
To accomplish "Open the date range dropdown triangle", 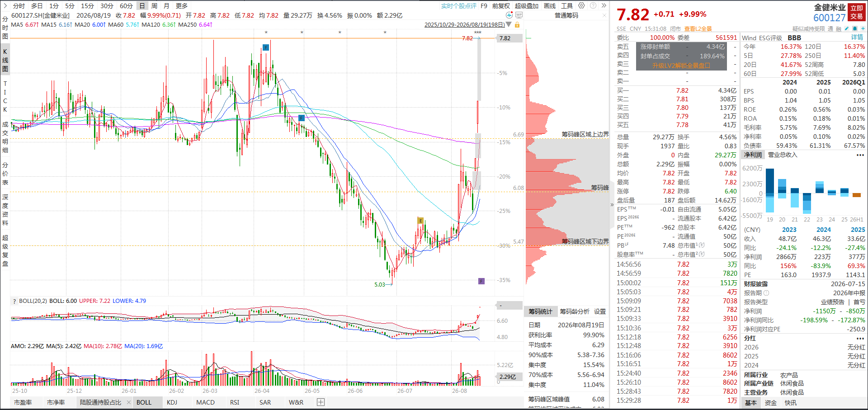I will (509, 25).
